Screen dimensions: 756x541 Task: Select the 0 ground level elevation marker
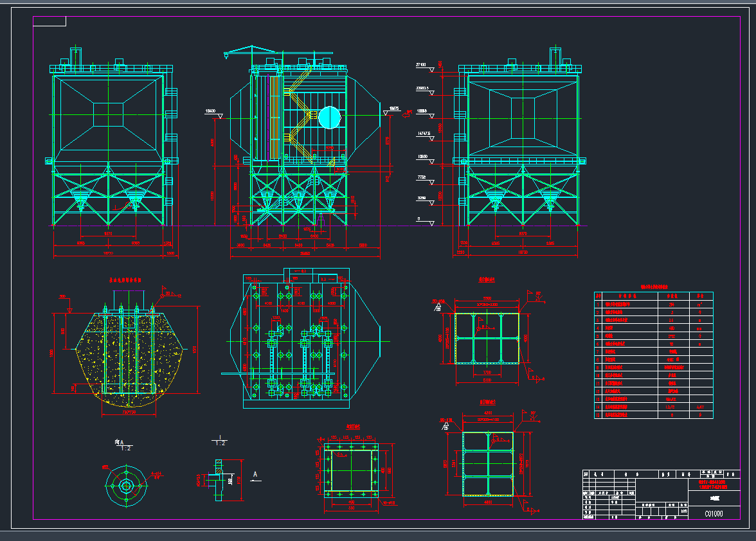click(x=419, y=219)
